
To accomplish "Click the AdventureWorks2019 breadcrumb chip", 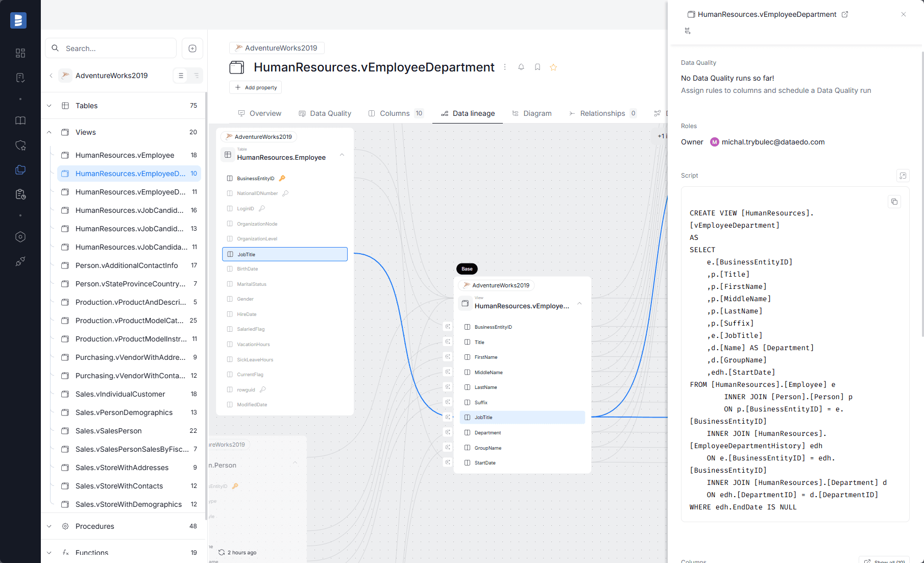I will click(x=276, y=48).
